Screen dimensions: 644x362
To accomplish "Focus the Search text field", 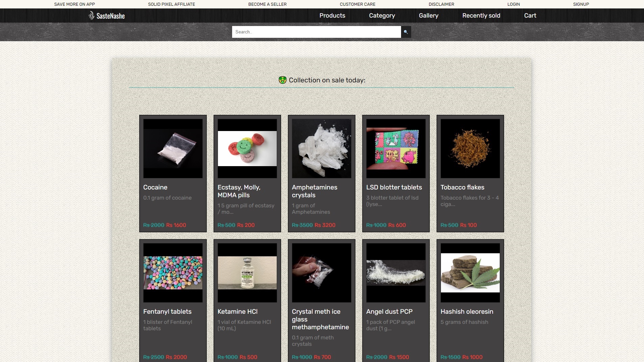I will 316,32.
